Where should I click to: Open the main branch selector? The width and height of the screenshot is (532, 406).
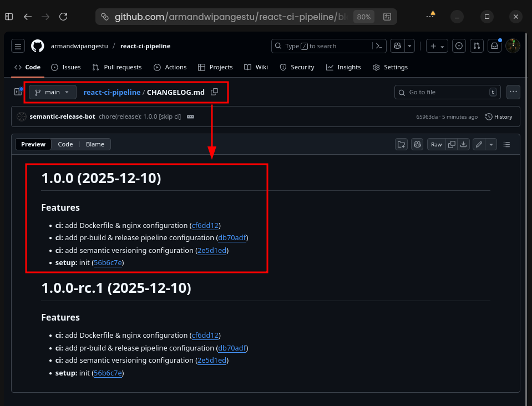(x=52, y=92)
